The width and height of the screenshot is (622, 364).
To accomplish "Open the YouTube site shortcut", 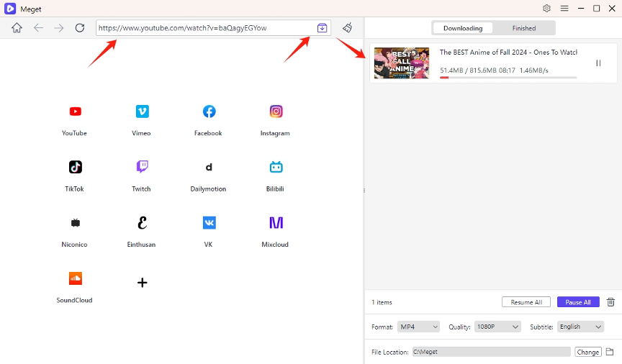I will click(x=75, y=112).
